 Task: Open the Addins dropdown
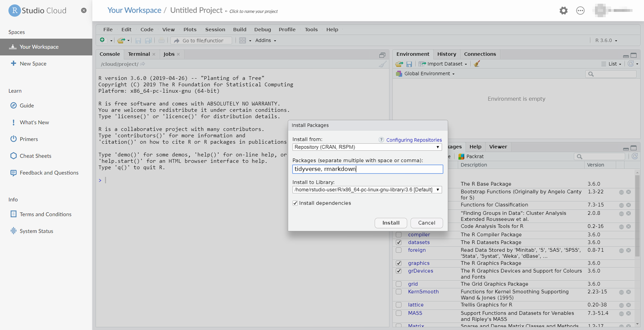click(x=266, y=40)
